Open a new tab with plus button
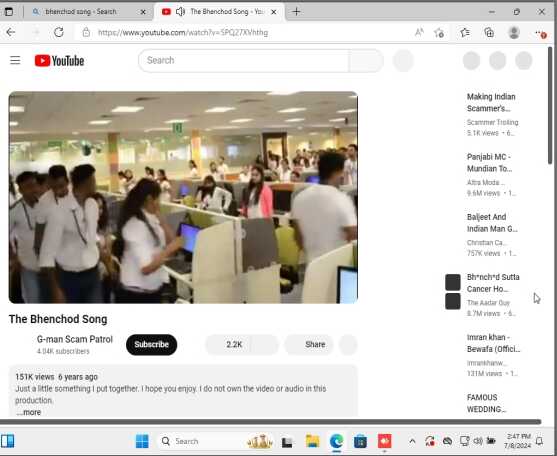Image resolution: width=557 pixels, height=456 pixels. 296,12
